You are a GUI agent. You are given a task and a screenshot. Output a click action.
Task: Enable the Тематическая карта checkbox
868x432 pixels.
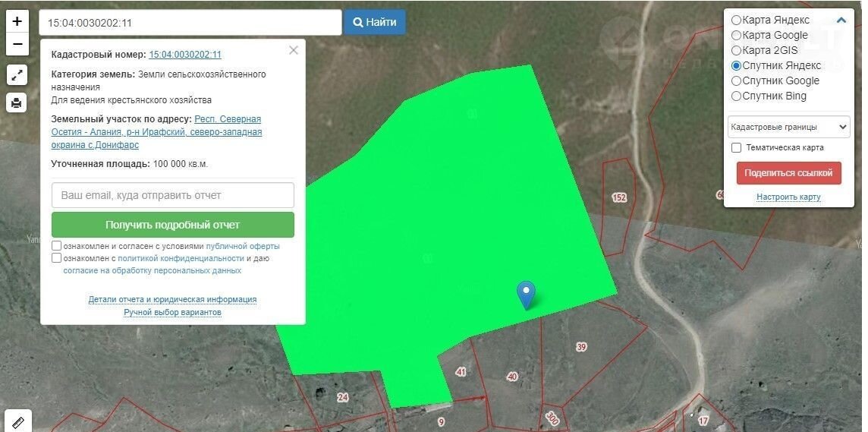pyautogui.click(x=736, y=148)
